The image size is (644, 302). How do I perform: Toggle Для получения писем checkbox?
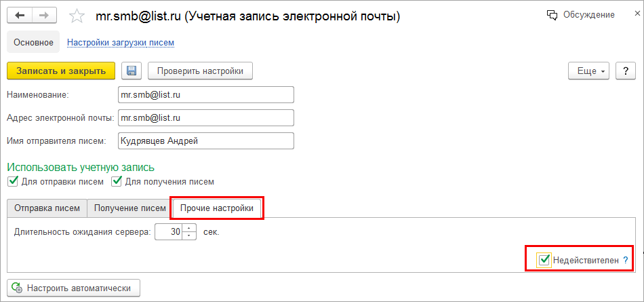(117, 181)
